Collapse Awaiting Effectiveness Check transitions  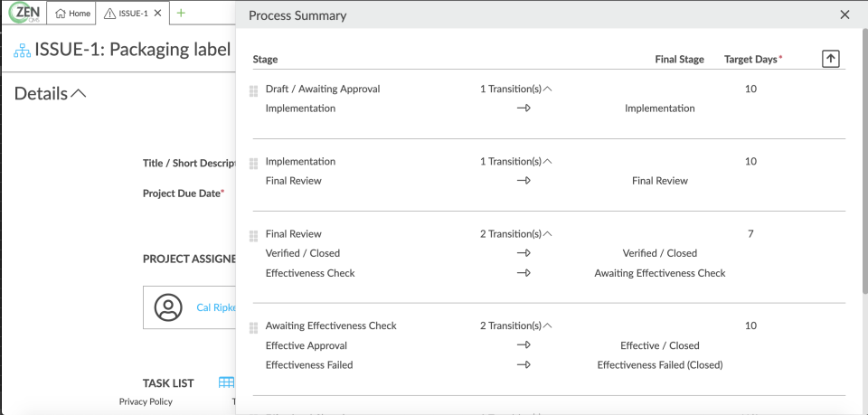[547, 326]
